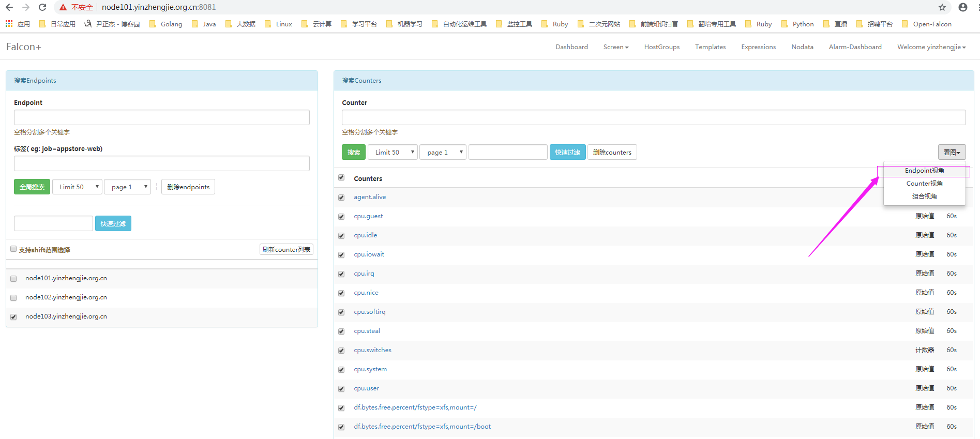Go to the HostGroups nav item

click(662, 47)
